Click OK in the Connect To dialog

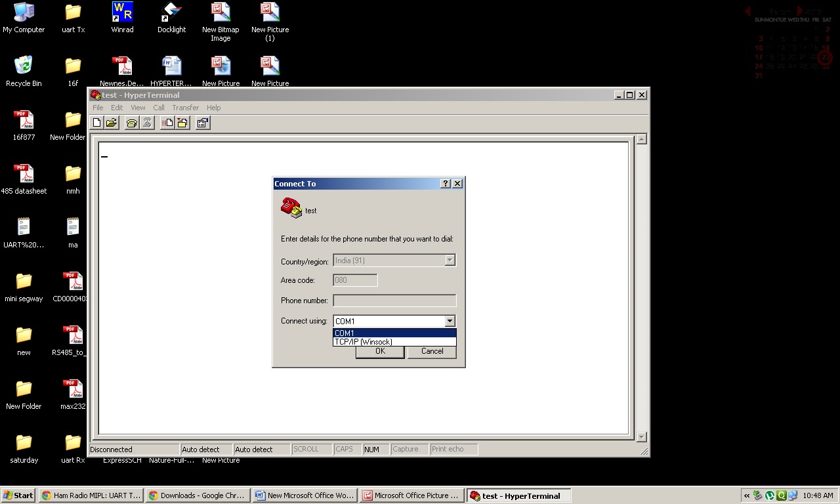(x=380, y=351)
